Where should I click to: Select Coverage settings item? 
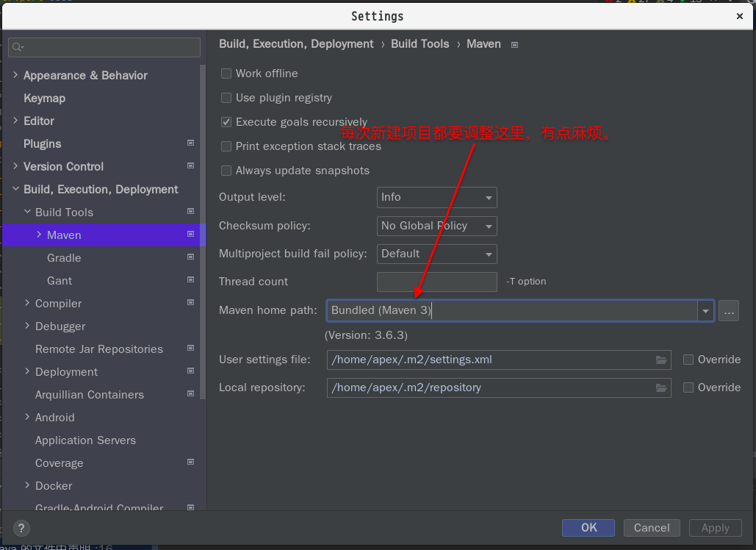[x=59, y=463]
